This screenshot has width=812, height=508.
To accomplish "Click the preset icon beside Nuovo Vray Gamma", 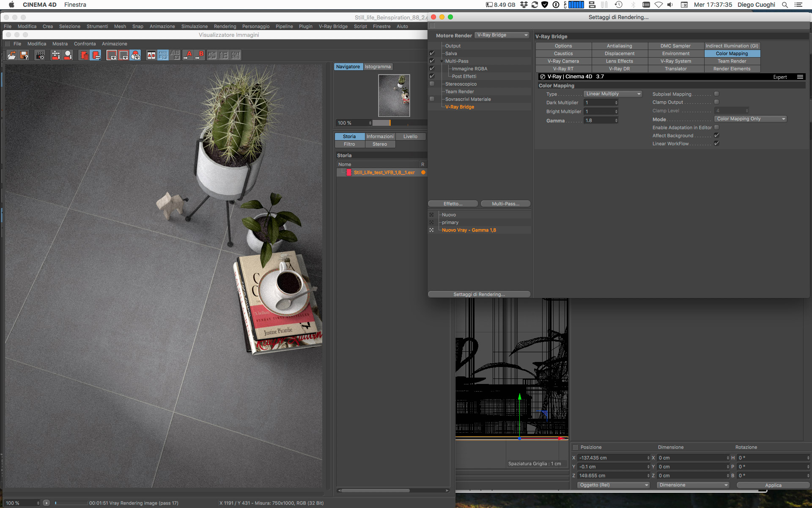I will pyautogui.click(x=431, y=230).
